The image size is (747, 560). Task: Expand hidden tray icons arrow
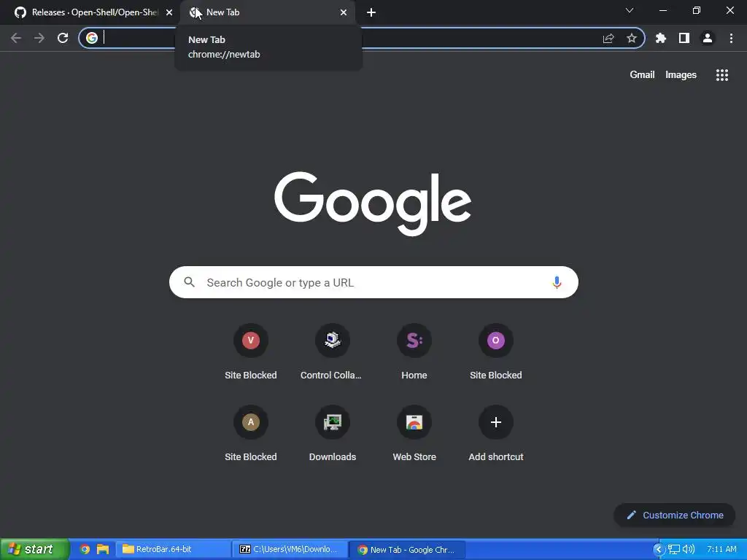(x=659, y=549)
